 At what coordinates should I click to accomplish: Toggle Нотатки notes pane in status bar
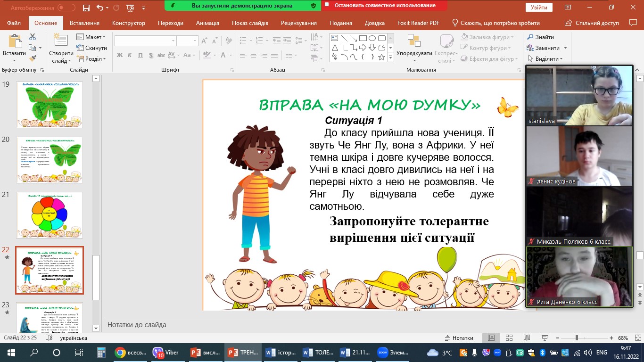coord(460,338)
